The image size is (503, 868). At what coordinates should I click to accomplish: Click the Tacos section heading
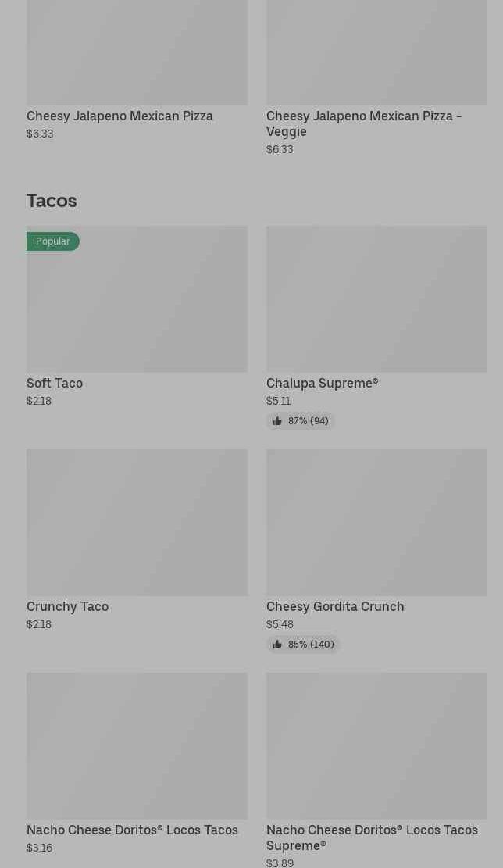52,201
